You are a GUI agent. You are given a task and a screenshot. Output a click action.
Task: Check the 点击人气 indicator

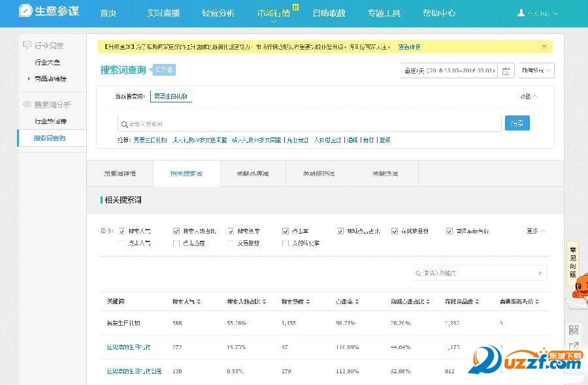(122, 243)
